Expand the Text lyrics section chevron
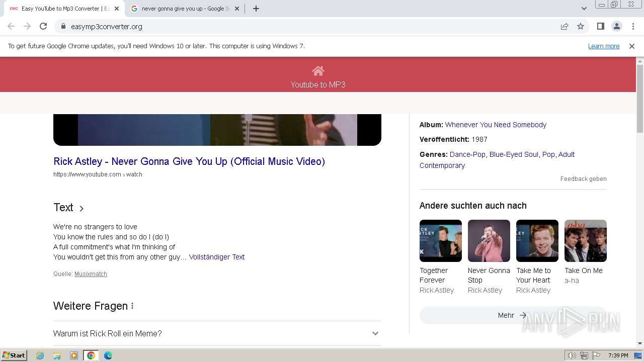This screenshot has width=644, height=362. click(82, 208)
